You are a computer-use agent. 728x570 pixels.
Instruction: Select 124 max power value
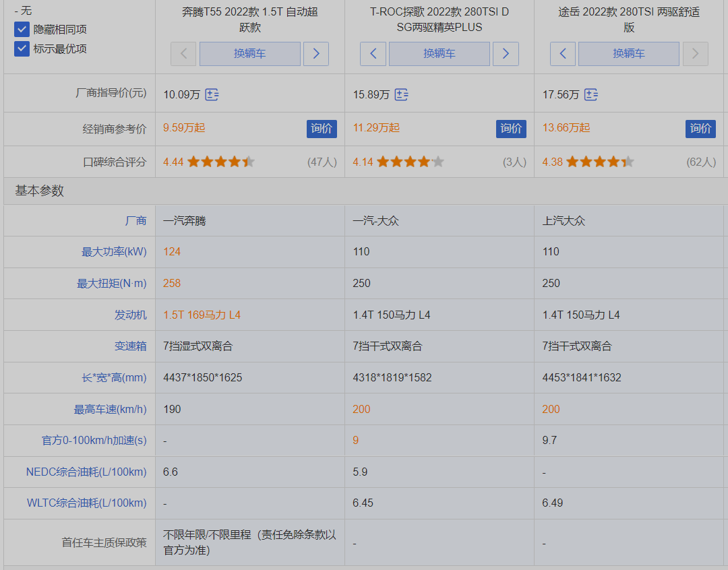(172, 251)
